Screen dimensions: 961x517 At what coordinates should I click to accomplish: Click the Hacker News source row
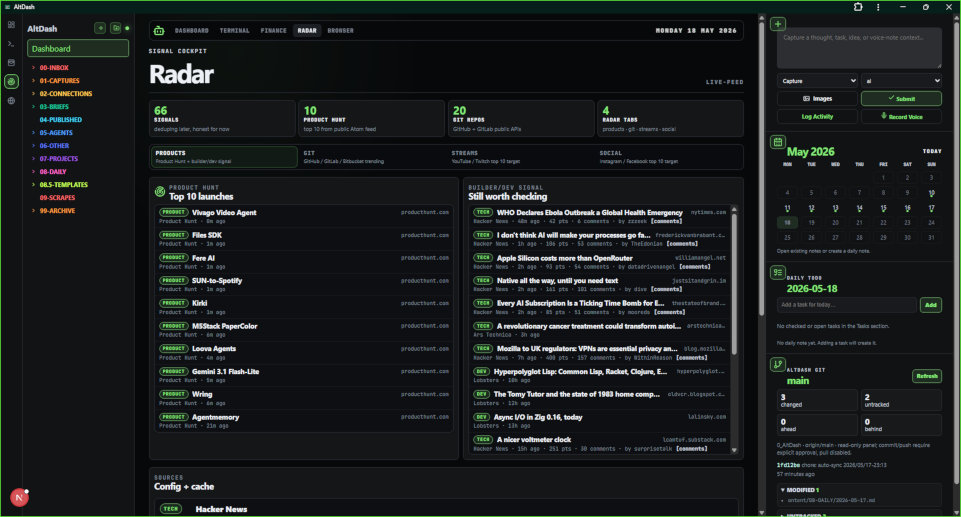(x=446, y=509)
